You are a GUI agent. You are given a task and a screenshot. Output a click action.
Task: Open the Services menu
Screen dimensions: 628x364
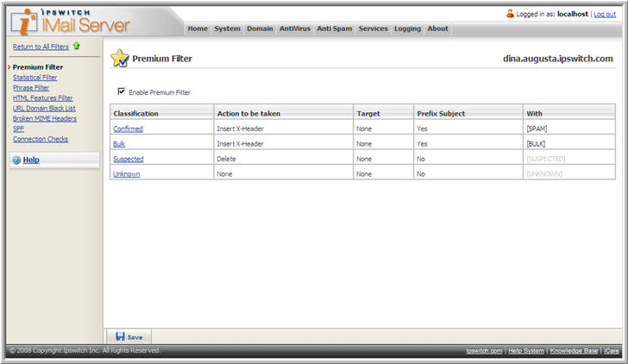point(373,28)
